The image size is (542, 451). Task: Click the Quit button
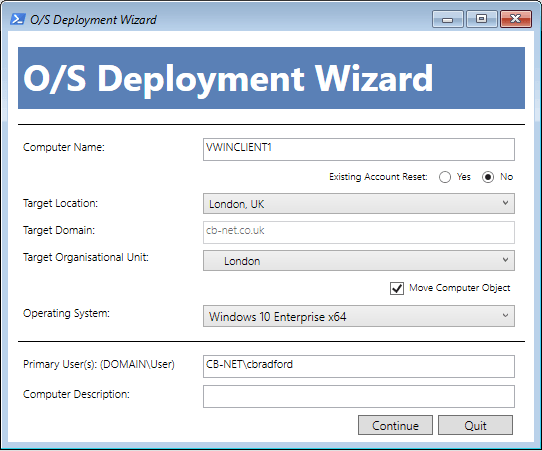tap(475, 425)
